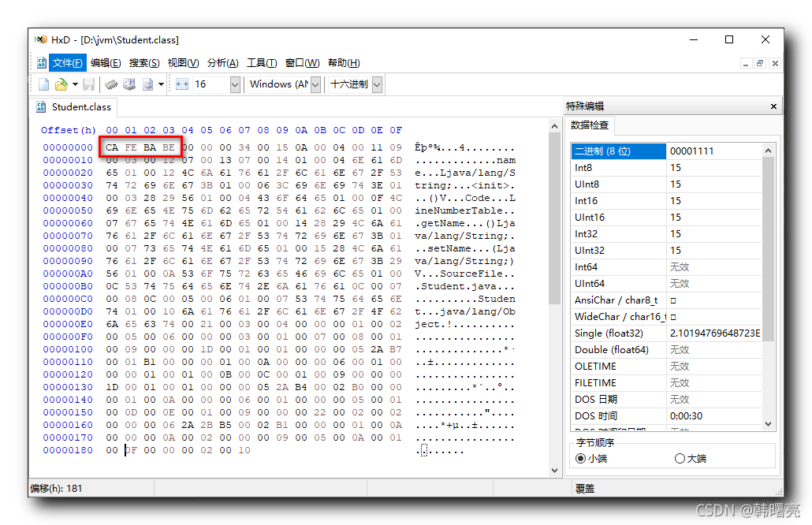This screenshot has width=812, height=525.
Task: Click the Int8 row in data inspector
Action: 666,168
